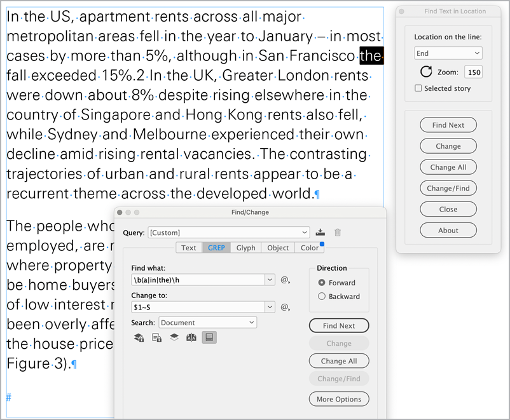Toggle Include Master Pages search icon
Image resolution: width=510 pixels, height=420 pixels.
pos(191,338)
